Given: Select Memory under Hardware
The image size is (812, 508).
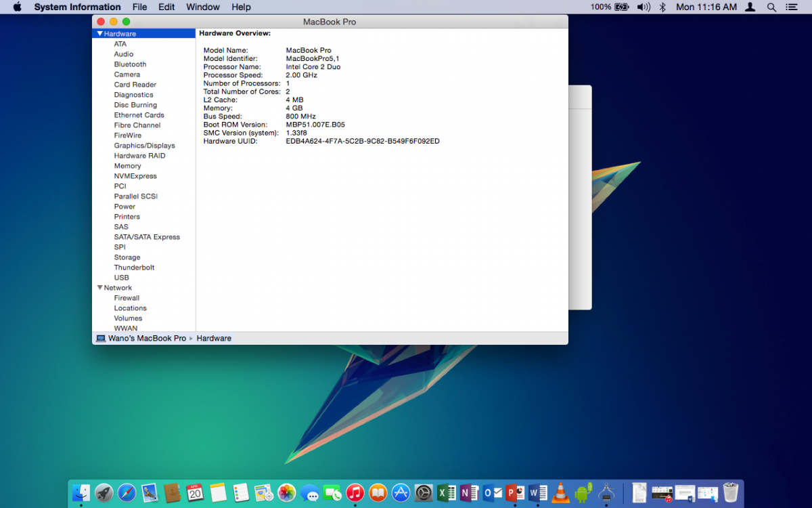Looking at the screenshot, I should pyautogui.click(x=127, y=166).
